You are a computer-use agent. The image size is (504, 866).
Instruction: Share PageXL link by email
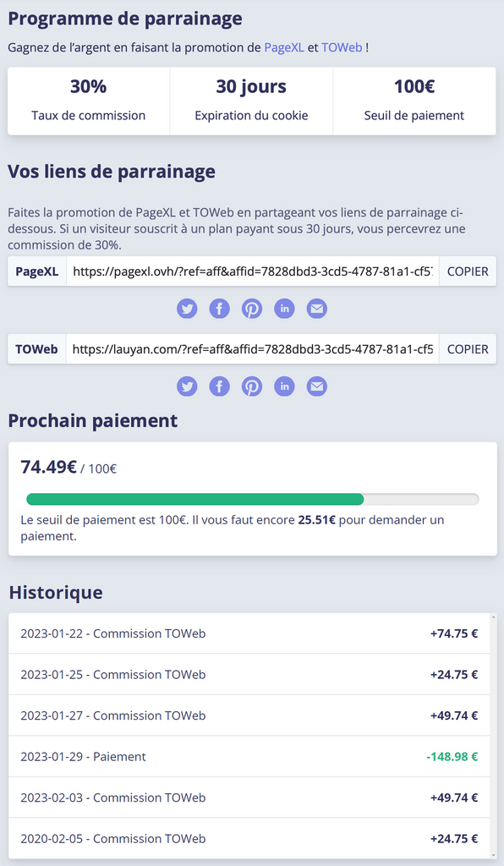pos(316,309)
